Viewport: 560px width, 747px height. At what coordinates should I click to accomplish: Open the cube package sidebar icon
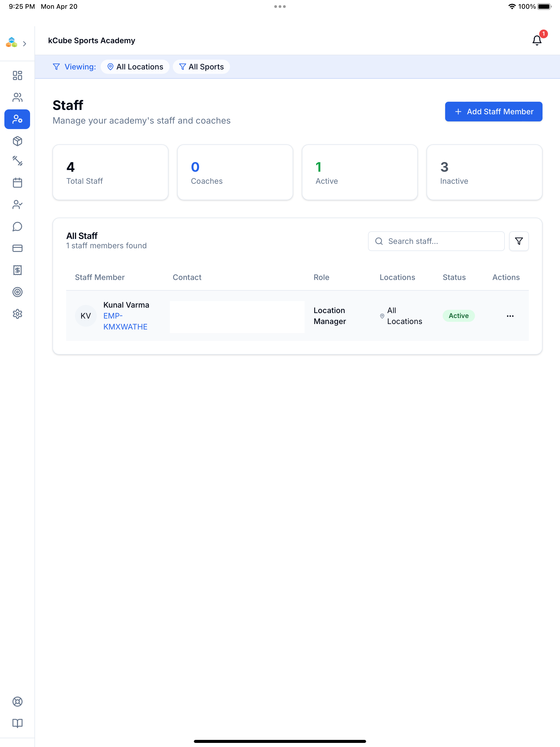pyautogui.click(x=17, y=141)
